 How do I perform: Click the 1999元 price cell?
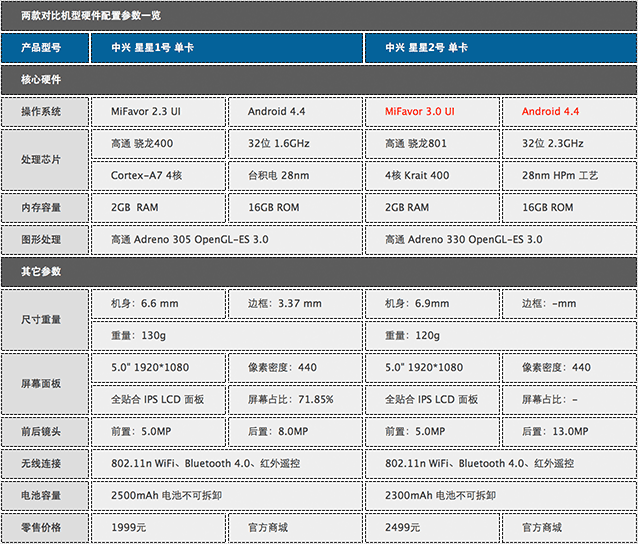coord(158,528)
